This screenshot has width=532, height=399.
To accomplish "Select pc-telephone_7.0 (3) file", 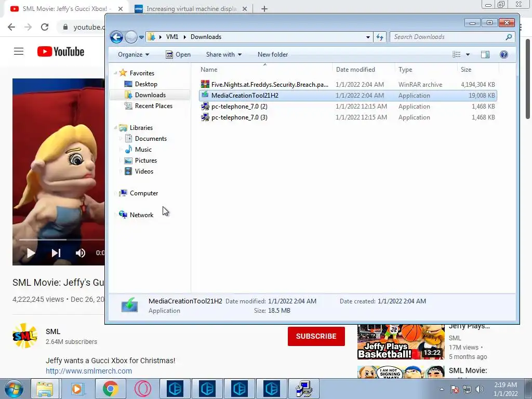I will click(348, 117).
